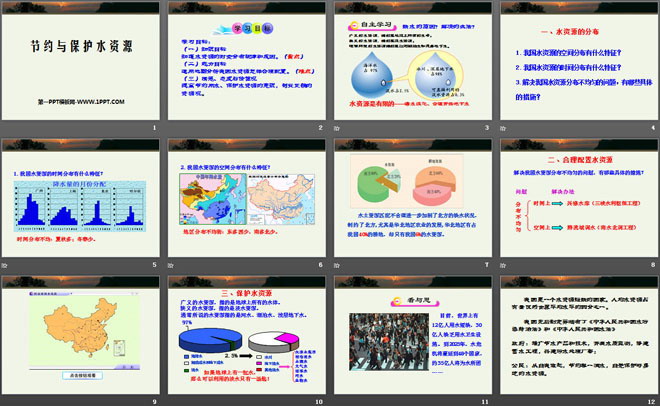This screenshot has height=406, width=660.
Task: Select the final text slide numbered 12
Action: (x=576, y=340)
